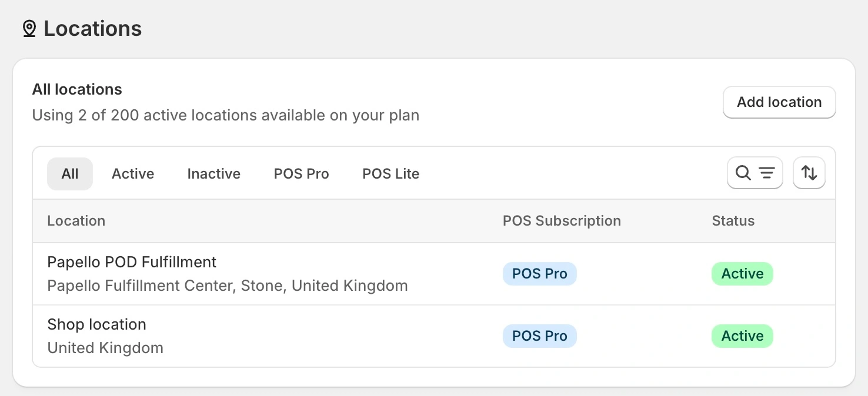Click the Active badge for Papello POD Fulfillment
Screen dimensions: 868x396
click(742, 273)
